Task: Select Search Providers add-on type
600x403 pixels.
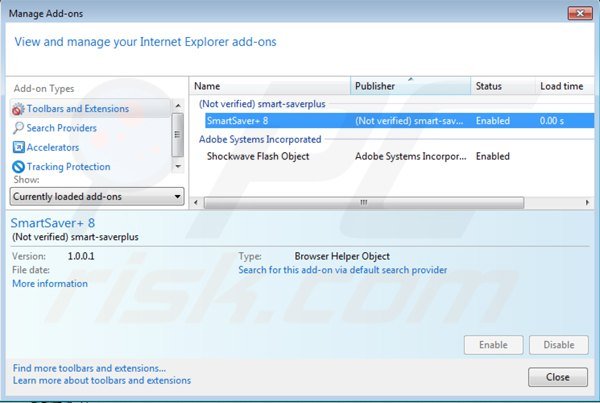Action: pyautogui.click(x=61, y=128)
